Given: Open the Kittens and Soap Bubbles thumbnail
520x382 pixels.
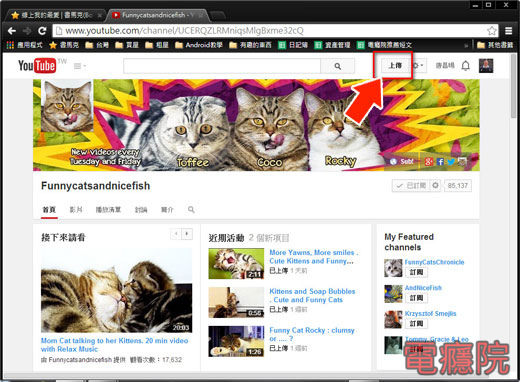Looking at the screenshot, I should (x=236, y=302).
